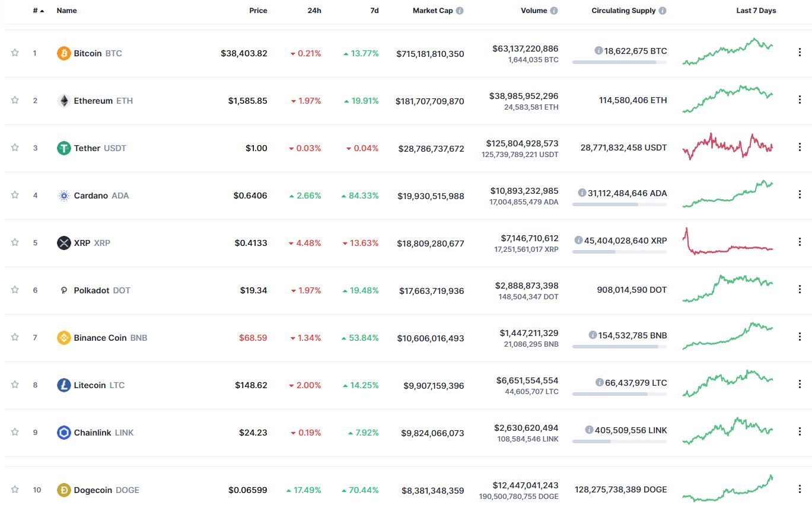Open the three-dot menu for Polkadot
Viewport: 812px width, 512px height.
coord(800,290)
